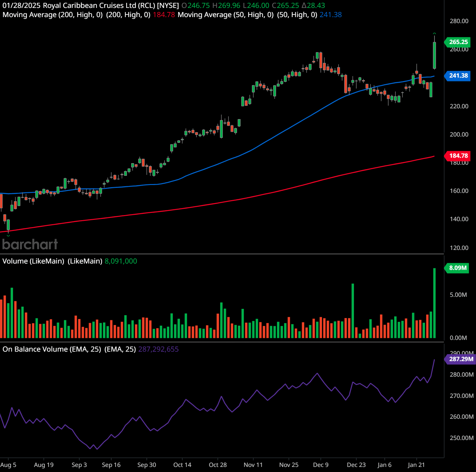
Task: Click the Oct 28 date axis label
Action: click(218, 465)
